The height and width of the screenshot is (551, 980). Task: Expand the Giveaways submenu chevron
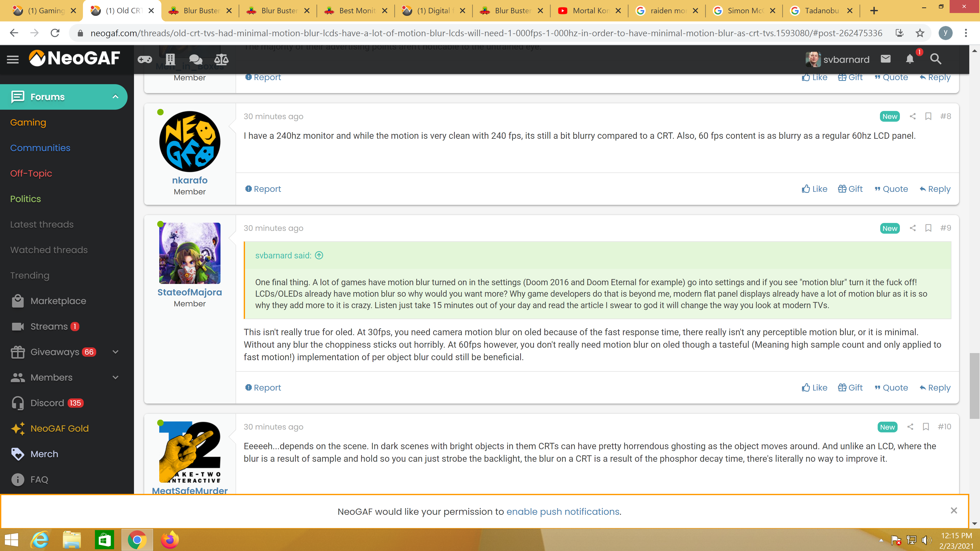coord(116,352)
